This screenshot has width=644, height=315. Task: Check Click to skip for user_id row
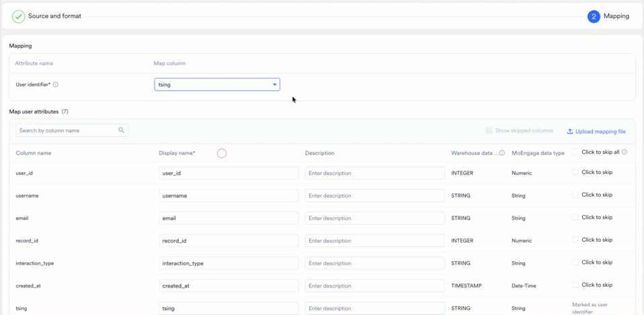pyautogui.click(x=575, y=172)
